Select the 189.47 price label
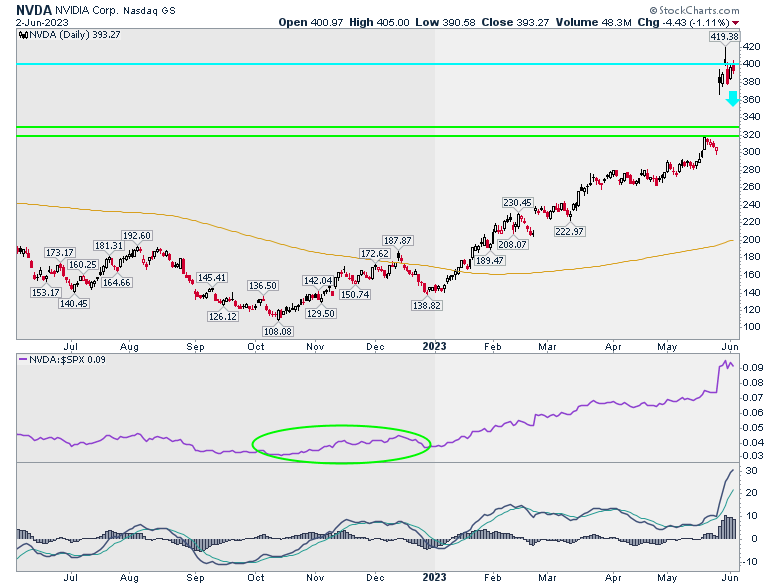 point(489,260)
